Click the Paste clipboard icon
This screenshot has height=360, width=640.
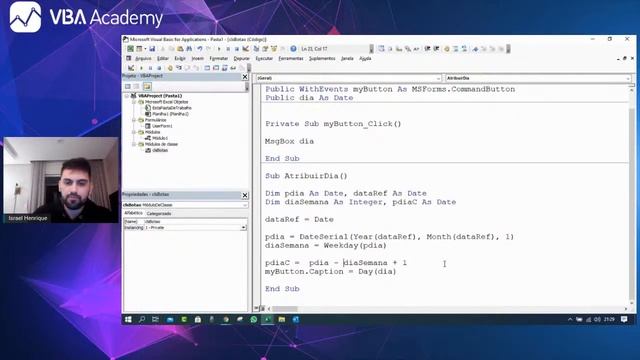click(180, 49)
